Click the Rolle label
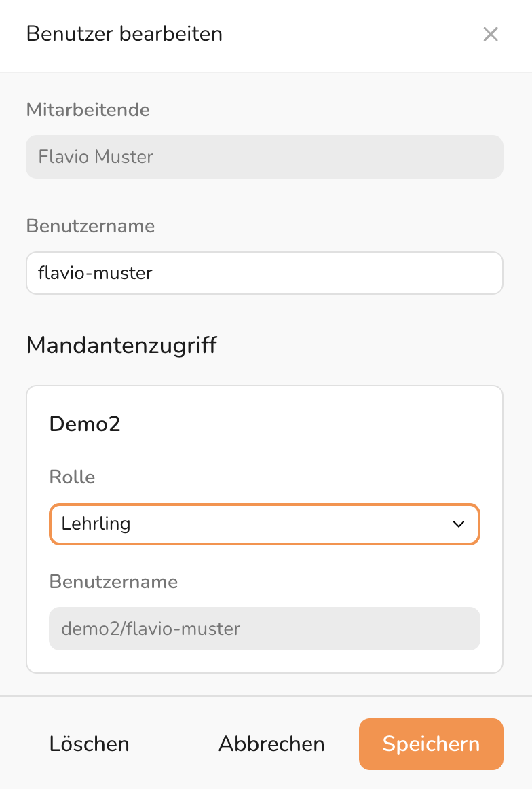This screenshot has height=789, width=532. point(72,477)
